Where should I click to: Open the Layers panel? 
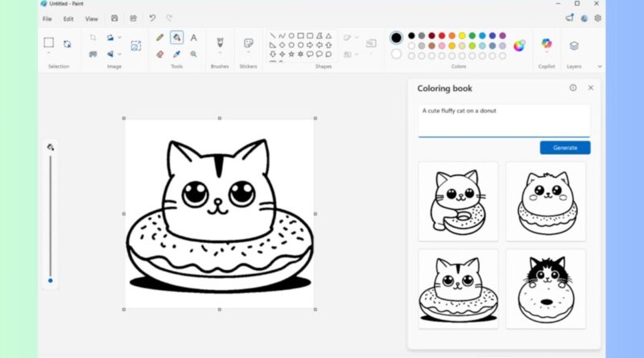point(574,47)
